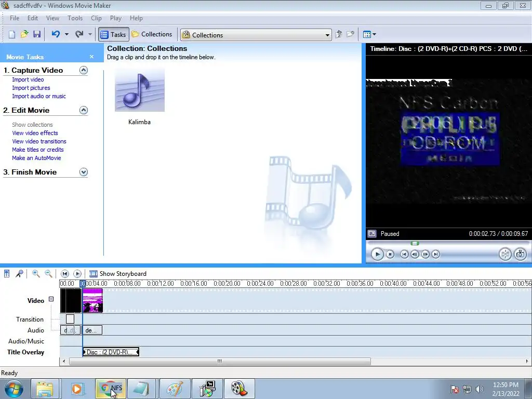Select the 'de...' audio clip on the Audio track

click(x=92, y=330)
